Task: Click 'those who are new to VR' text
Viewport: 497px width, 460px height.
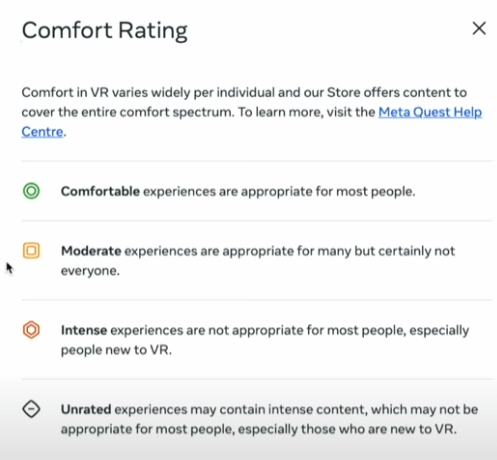Action: coord(378,429)
